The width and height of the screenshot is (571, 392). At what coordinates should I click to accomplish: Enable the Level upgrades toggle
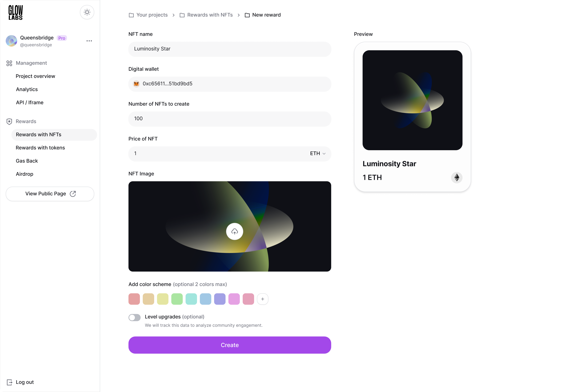click(x=134, y=317)
